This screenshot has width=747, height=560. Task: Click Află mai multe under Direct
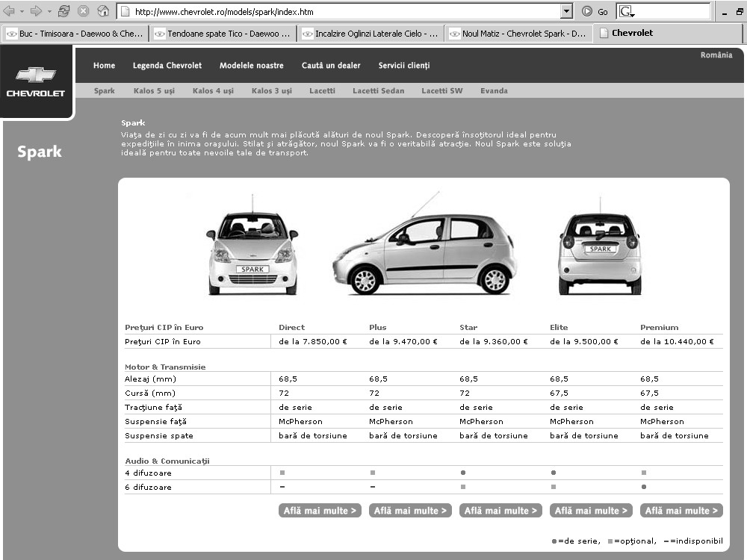[320, 511]
